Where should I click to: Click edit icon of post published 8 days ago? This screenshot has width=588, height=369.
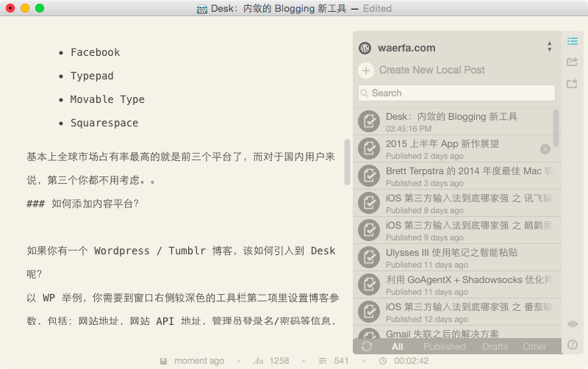click(x=369, y=204)
